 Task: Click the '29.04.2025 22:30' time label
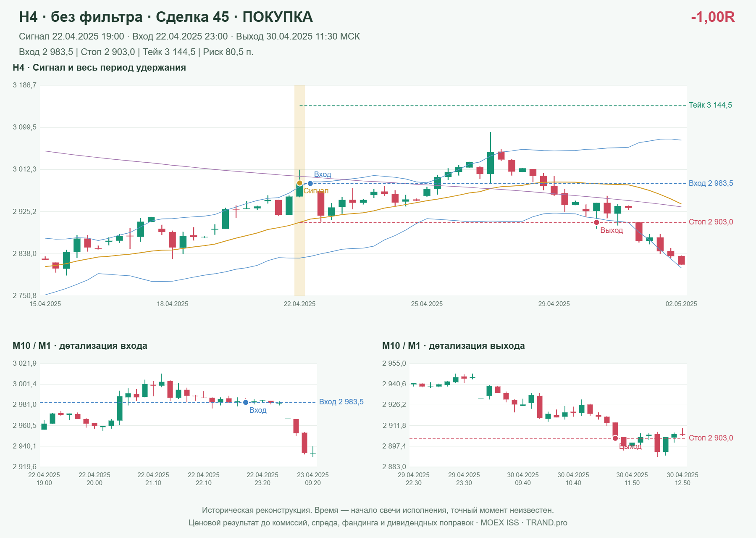(414, 479)
